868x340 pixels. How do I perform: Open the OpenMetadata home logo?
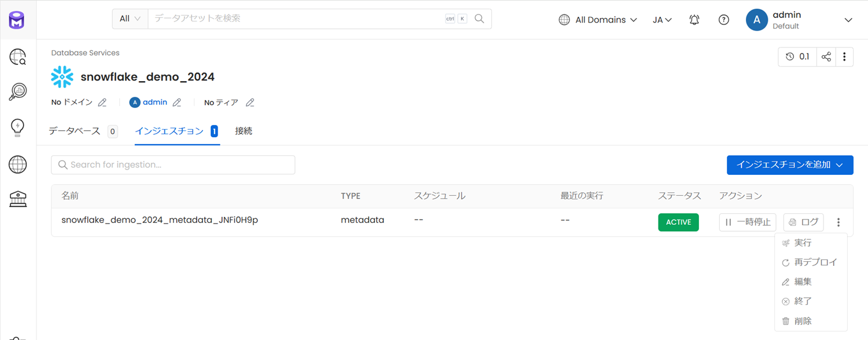17,21
